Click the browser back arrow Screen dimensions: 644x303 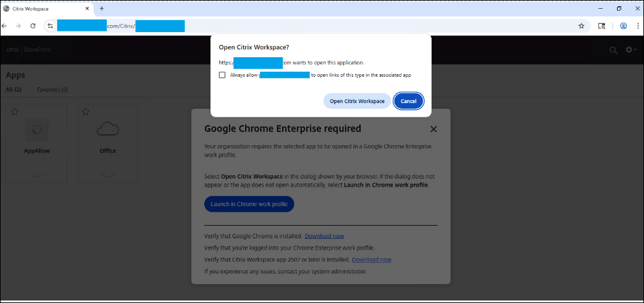[4, 26]
